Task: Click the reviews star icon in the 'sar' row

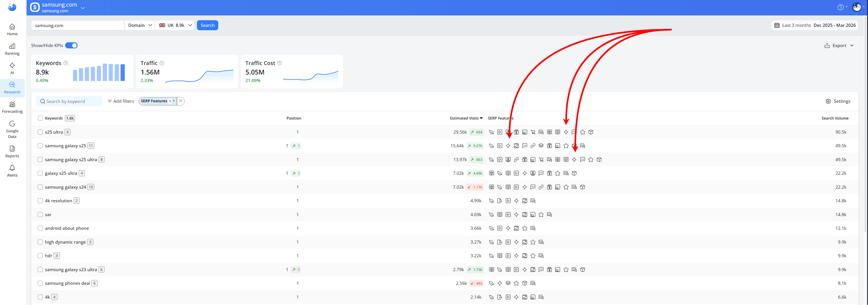Action: [x=541, y=214]
